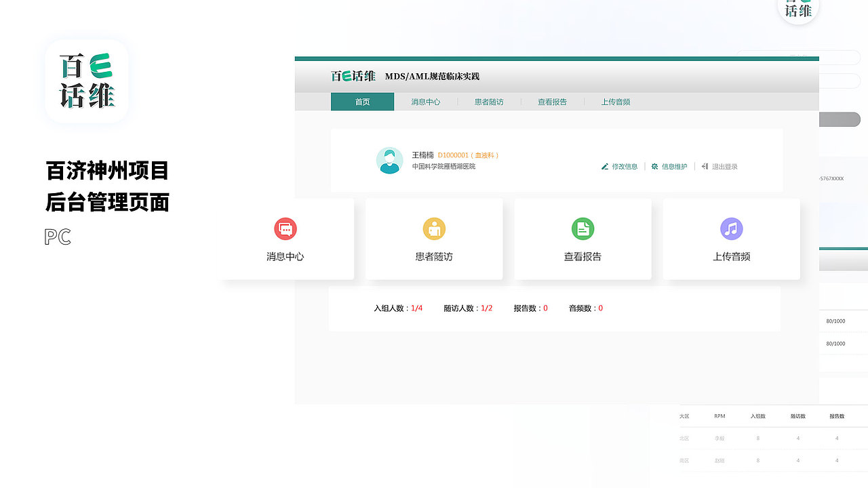Click the RPM column header in background table
Screen dimensions: 868x488
coord(719,416)
